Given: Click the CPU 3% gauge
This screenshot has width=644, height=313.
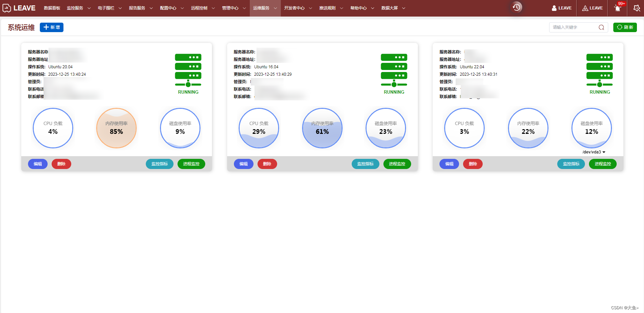Looking at the screenshot, I should pos(464,128).
